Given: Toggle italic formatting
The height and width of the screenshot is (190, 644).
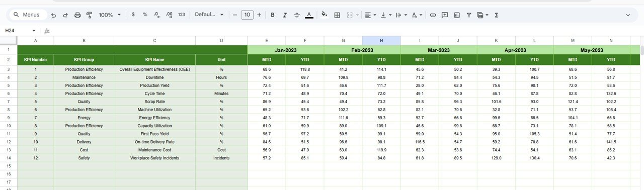Looking at the screenshot, I should (x=285, y=15).
